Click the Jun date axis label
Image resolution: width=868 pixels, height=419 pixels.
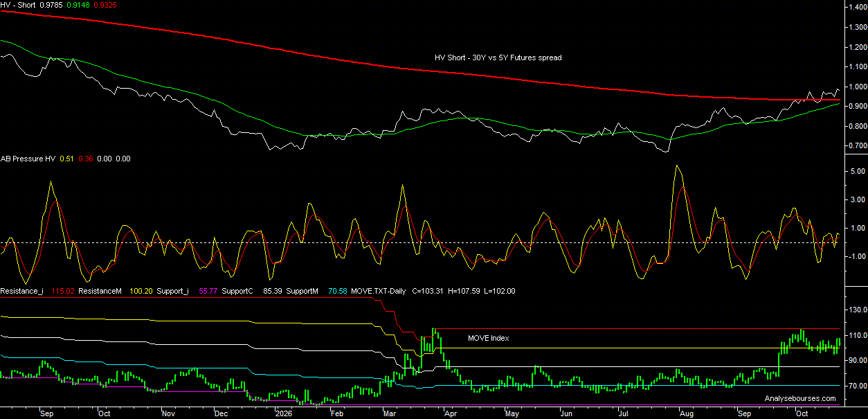[566, 413]
